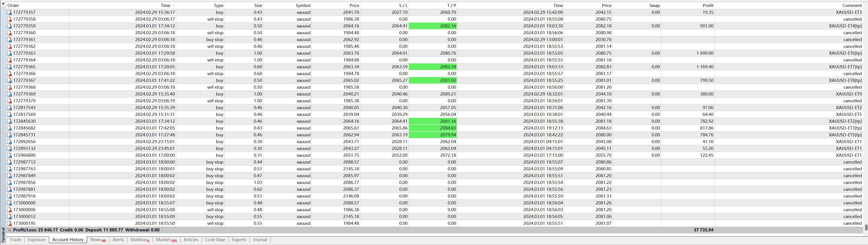
Task: Click the green T/P cell 2082.16
Action: coord(433,26)
